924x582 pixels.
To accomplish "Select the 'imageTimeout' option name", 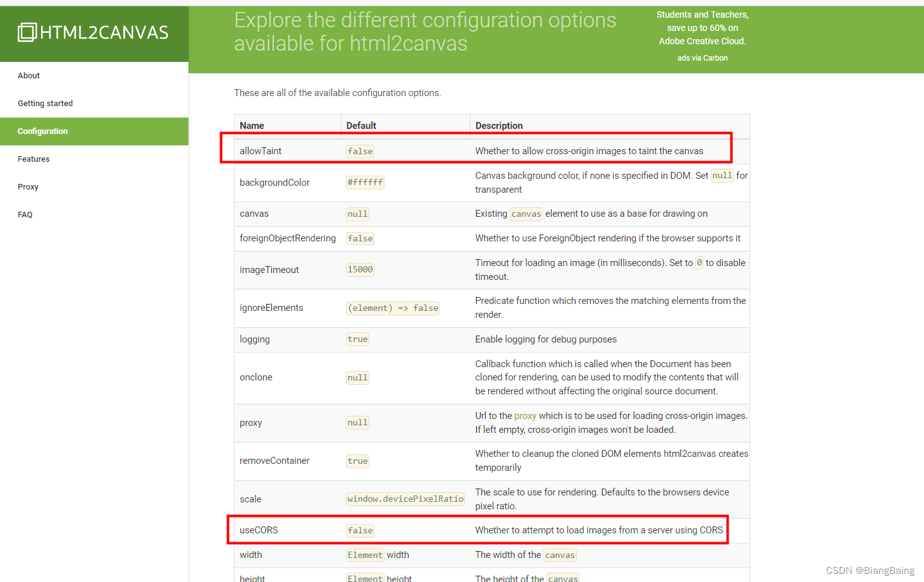I will click(x=269, y=270).
